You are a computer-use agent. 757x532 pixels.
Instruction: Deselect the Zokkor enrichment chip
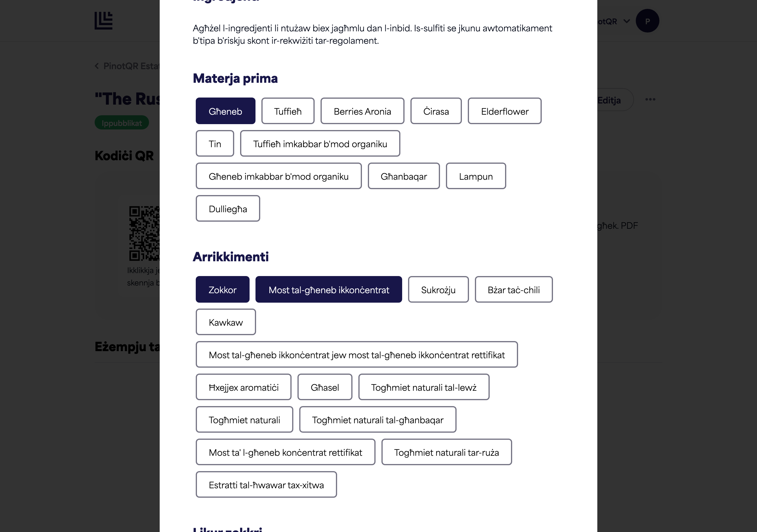[223, 289]
